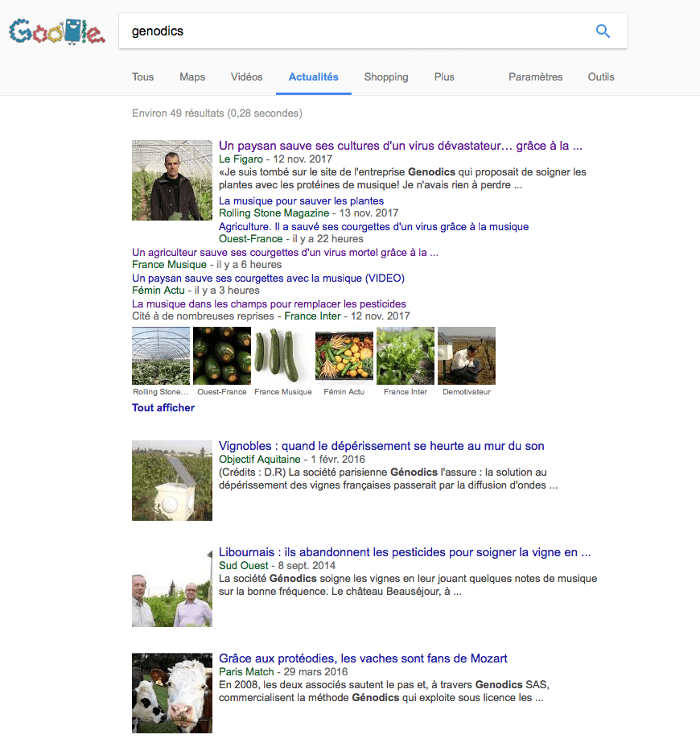Click the Demotivateur vineyard thumbnail
Screen dimensions: 700x747
coord(467,356)
